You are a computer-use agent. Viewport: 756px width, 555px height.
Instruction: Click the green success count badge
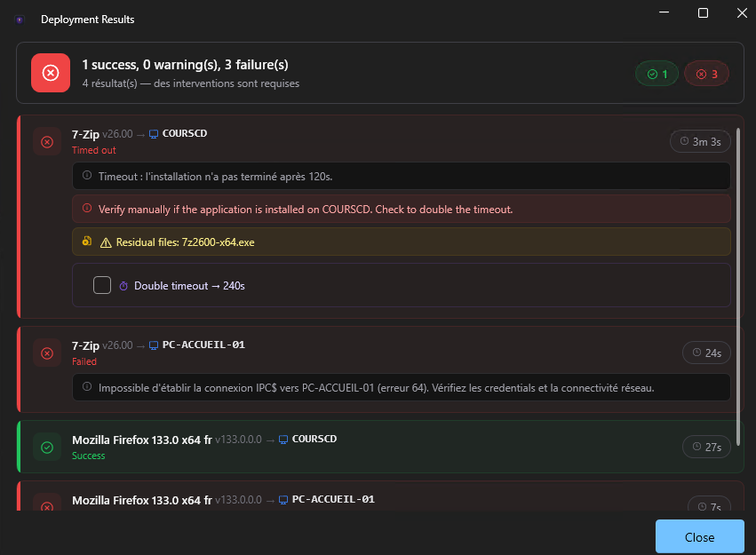[x=657, y=74]
